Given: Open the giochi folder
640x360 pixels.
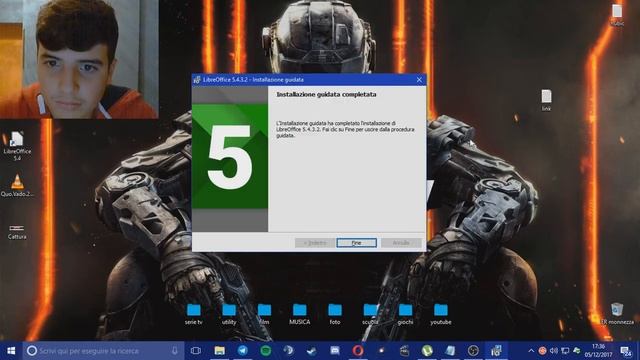Looking at the screenshot, I should (405, 314).
